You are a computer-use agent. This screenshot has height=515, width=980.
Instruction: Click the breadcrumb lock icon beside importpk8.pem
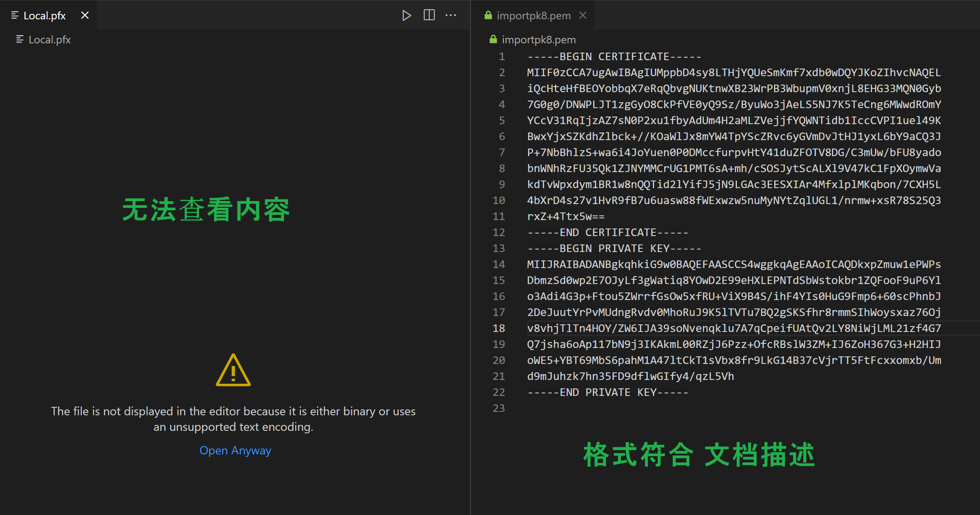click(493, 40)
